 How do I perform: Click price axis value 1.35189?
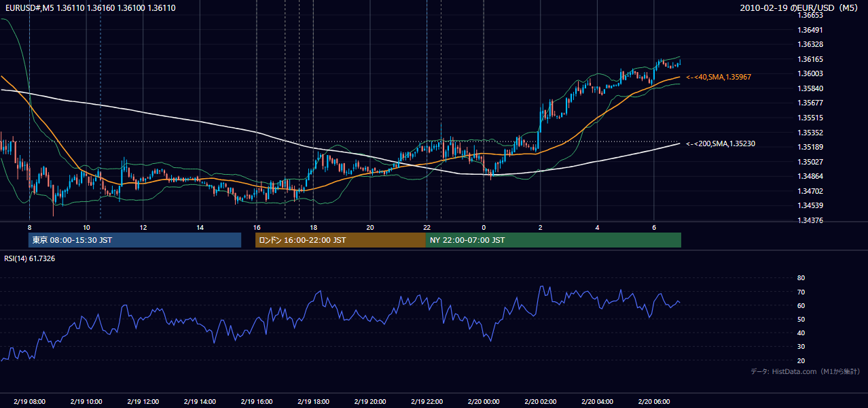(810, 147)
